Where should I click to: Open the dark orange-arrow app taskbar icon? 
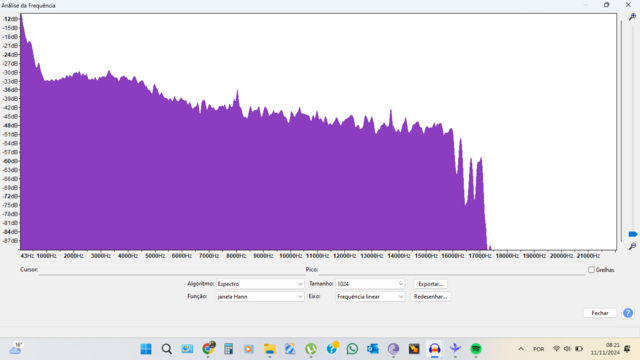pos(414,349)
